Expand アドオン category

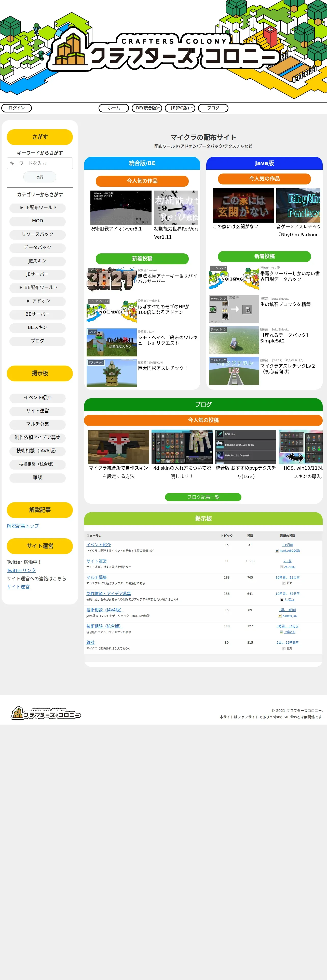(38, 301)
